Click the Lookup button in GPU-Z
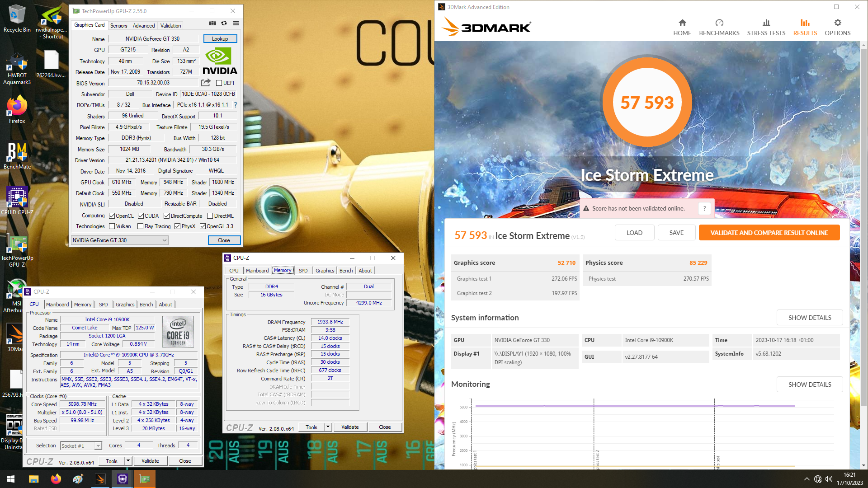868x488 pixels. click(220, 39)
